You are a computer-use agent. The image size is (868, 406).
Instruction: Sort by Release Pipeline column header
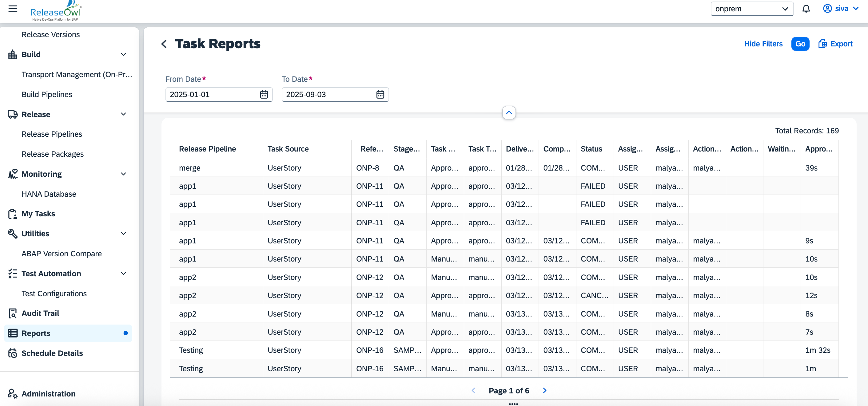coord(207,149)
